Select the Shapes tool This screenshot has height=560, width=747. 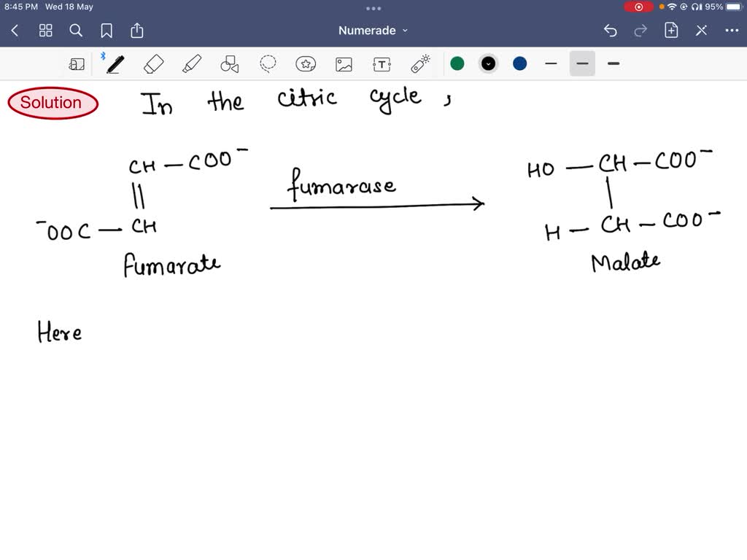click(x=230, y=64)
